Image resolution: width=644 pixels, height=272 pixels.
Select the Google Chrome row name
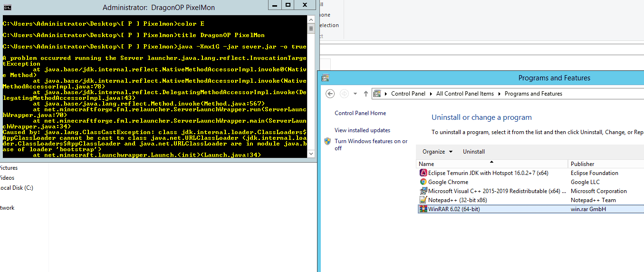(x=448, y=182)
